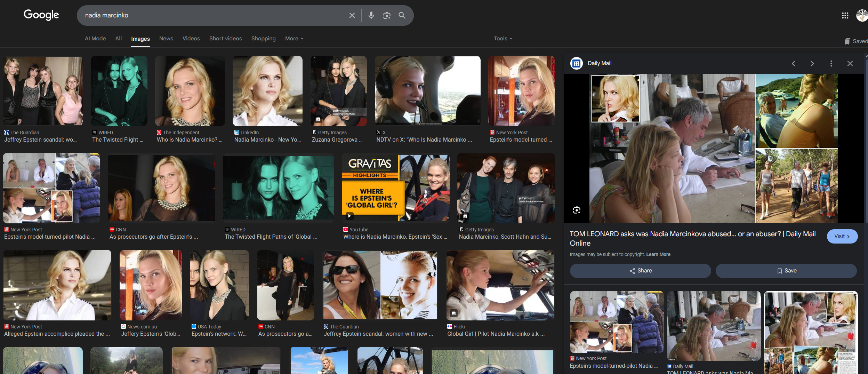The width and height of the screenshot is (868, 374).
Task: Open YouTube 'Where is Nadia Marcinko' result
Action: click(395, 237)
